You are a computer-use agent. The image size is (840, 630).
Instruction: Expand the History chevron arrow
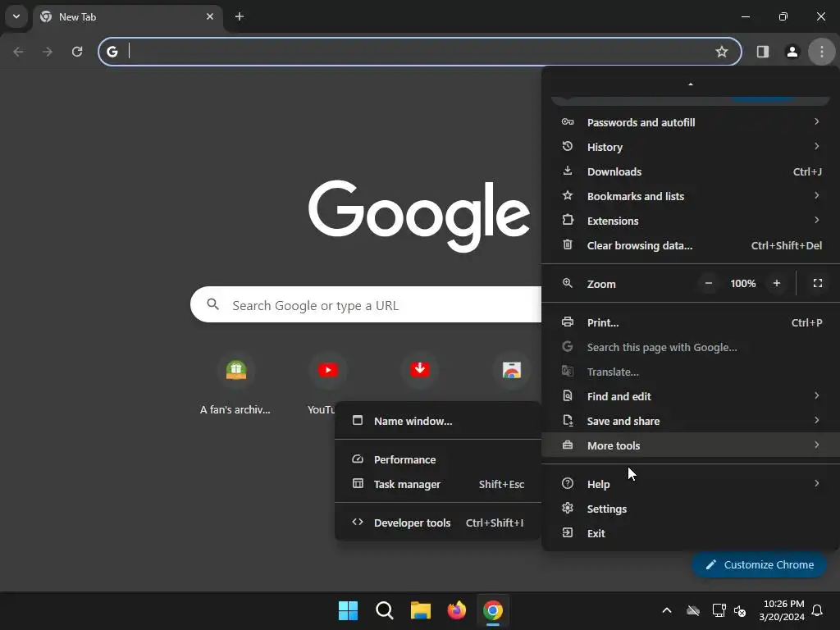(x=816, y=146)
